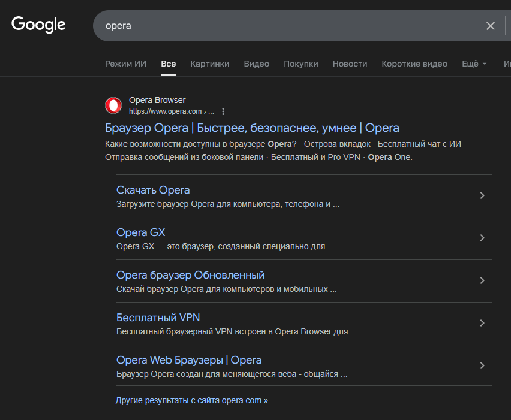This screenshot has width=511, height=420.
Task: Open the Короткие видео tab
Action: pyautogui.click(x=414, y=64)
